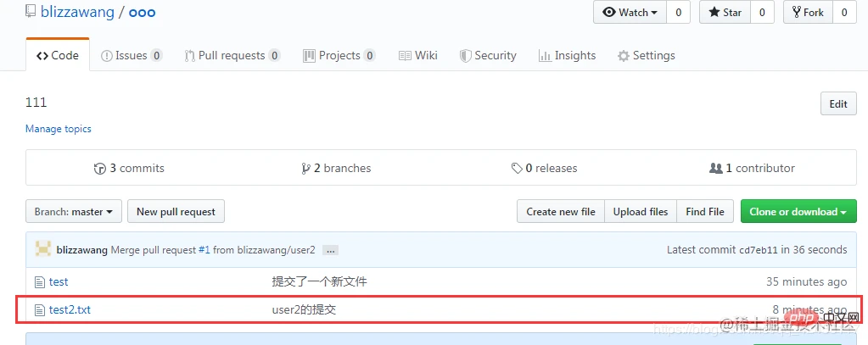
Task: Click the repository book icon beside blizzawang
Action: click(x=31, y=13)
